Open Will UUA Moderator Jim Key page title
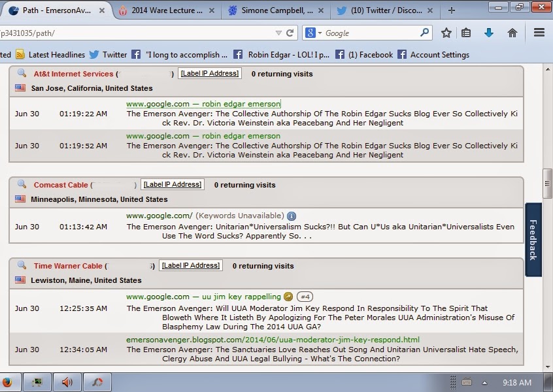 pyautogui.click(x=321, y=318)
